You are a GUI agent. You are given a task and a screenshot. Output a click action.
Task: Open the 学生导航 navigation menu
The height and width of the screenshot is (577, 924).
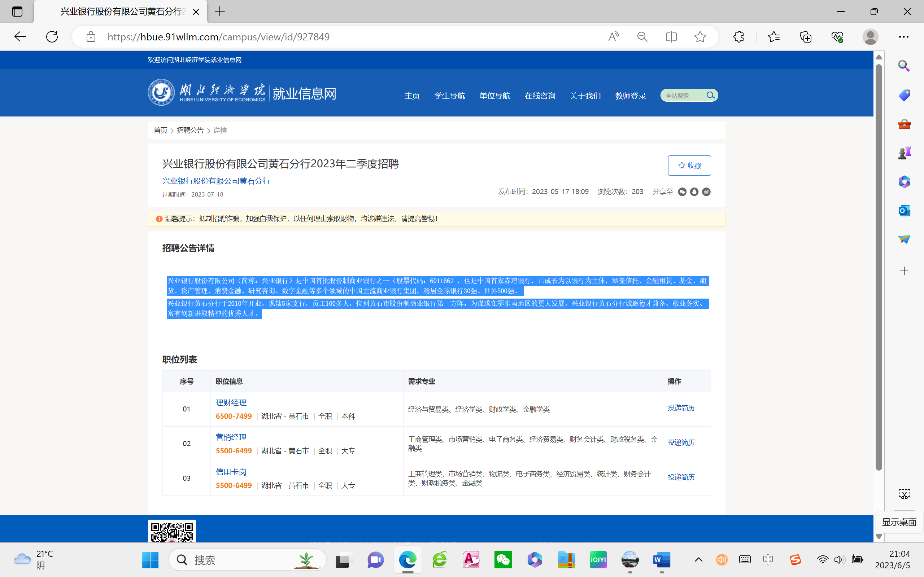[x=449, y=96]
